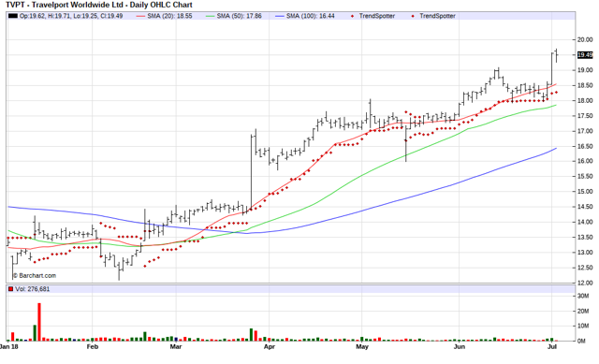Click the 18.00 price axis label
The height and width of the screenshot is (364, 599).
[585, 101]
